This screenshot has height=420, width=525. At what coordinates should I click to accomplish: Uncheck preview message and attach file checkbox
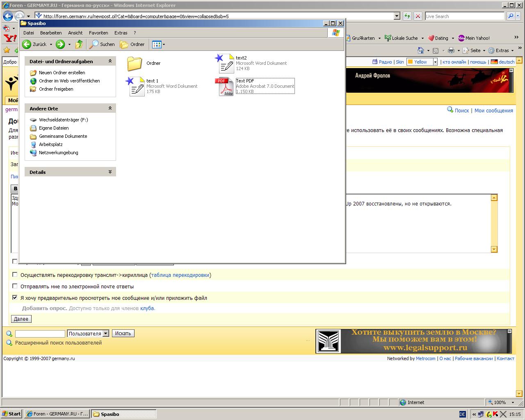coord(15,298)
